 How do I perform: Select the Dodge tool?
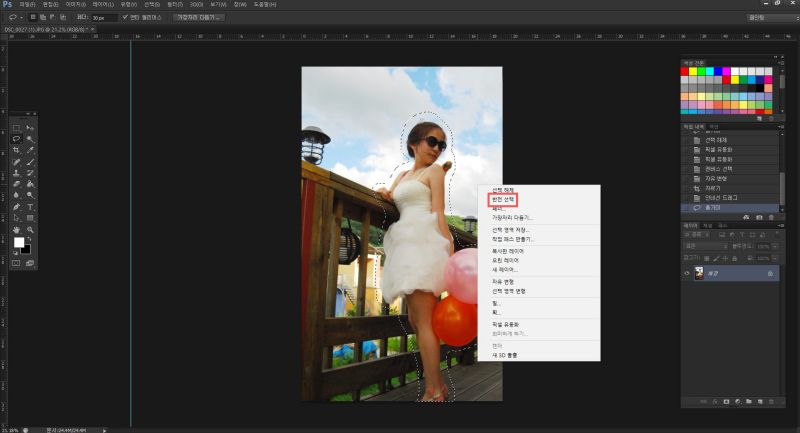coord(30,195)
